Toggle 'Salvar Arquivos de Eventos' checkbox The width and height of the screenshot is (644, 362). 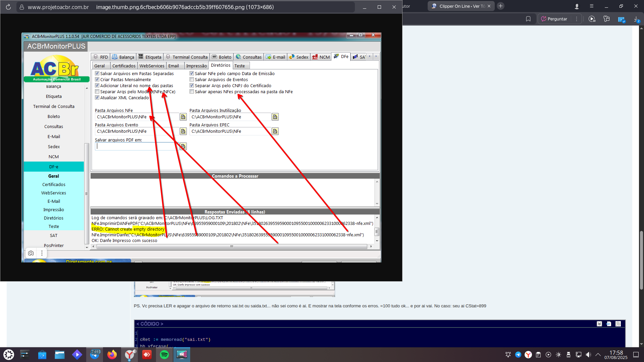tap(192, 80)
